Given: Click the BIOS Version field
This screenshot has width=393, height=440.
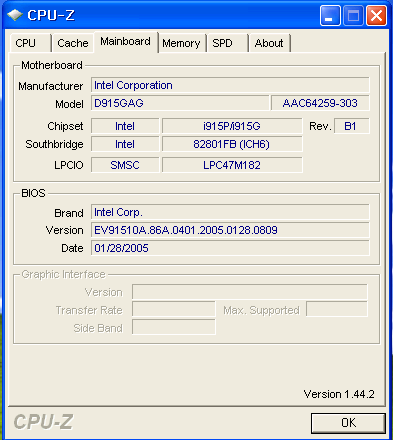Looking at the screenshot, I should [230, 230].
